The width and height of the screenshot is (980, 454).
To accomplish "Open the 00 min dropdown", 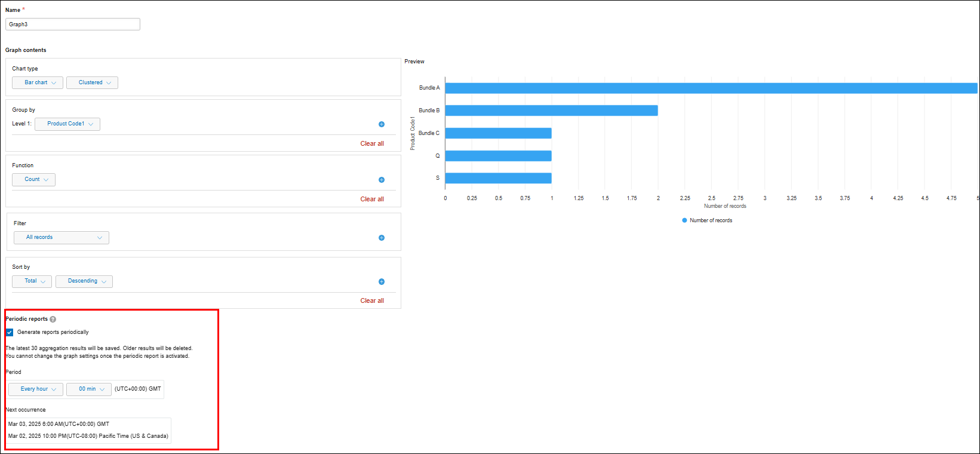I will [89, 389].
